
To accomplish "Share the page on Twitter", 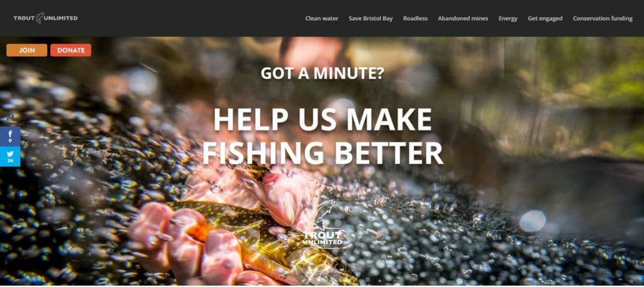I will coord(10,156).
